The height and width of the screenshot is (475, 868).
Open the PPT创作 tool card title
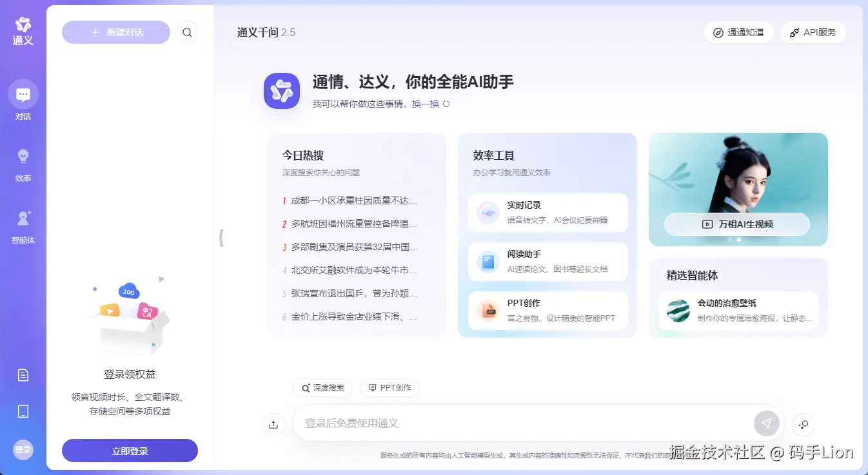point(524,303)
